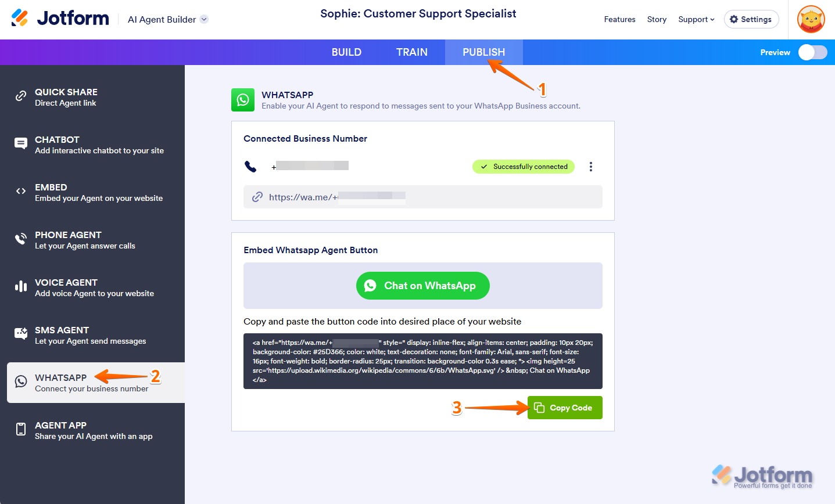
Task: Select the Chatbot sidebar icon
Action: click(x=21, y=144)
